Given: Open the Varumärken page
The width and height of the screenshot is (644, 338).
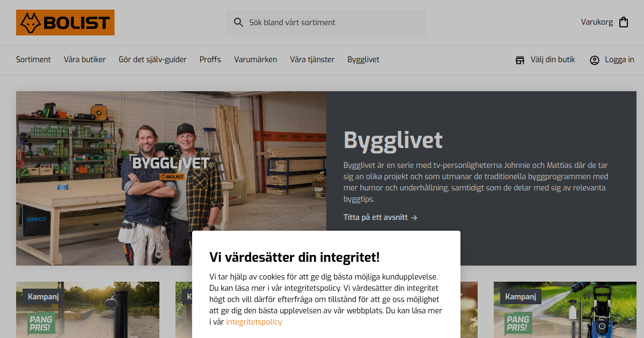Looking at the screenshot, I should pyautogui.click(x=255, y=60).
